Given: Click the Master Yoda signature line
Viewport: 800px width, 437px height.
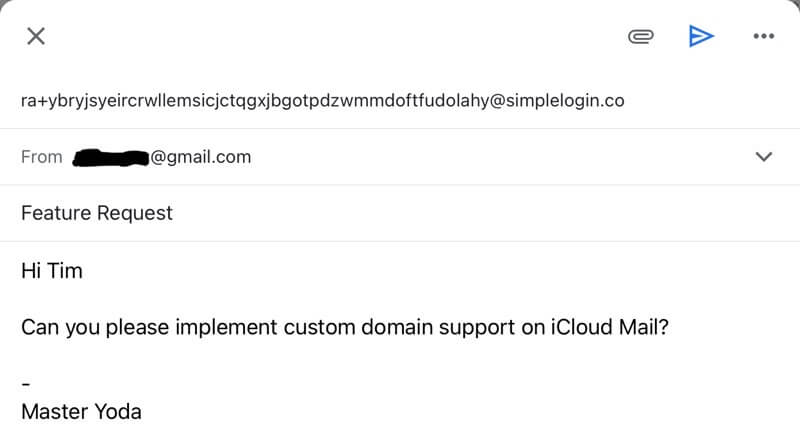Looking at the screenshot, I should pyautogui.click(x=81, y=412).
